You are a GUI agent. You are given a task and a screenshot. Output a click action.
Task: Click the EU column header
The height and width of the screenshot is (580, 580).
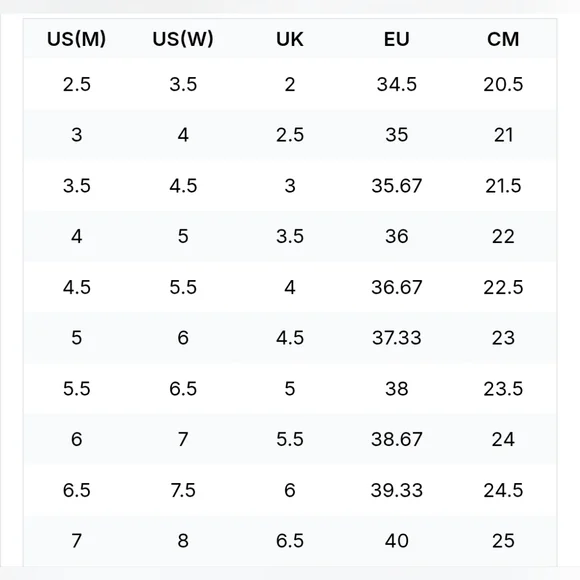tap(397, 39)
